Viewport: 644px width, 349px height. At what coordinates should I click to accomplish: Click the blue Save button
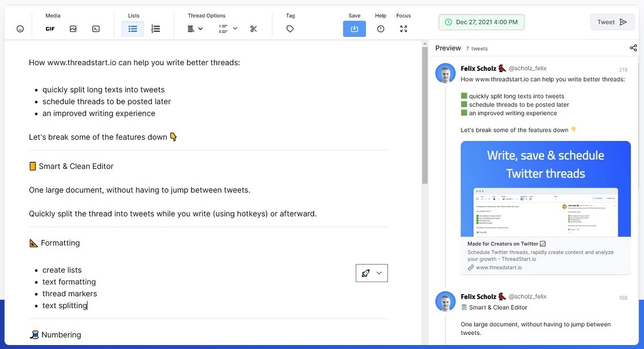[x=355, y=29]
